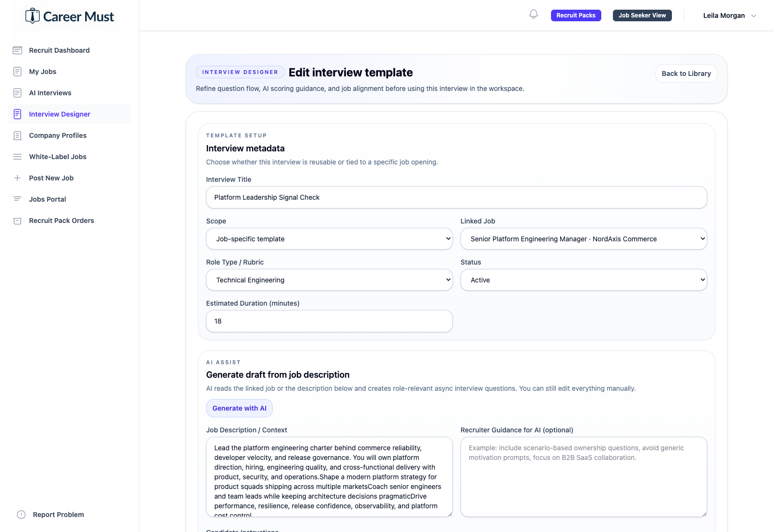The height and width of the screenshot is (532, 774).
Task: Open the Linked Job dropdown
Action: 583,239
